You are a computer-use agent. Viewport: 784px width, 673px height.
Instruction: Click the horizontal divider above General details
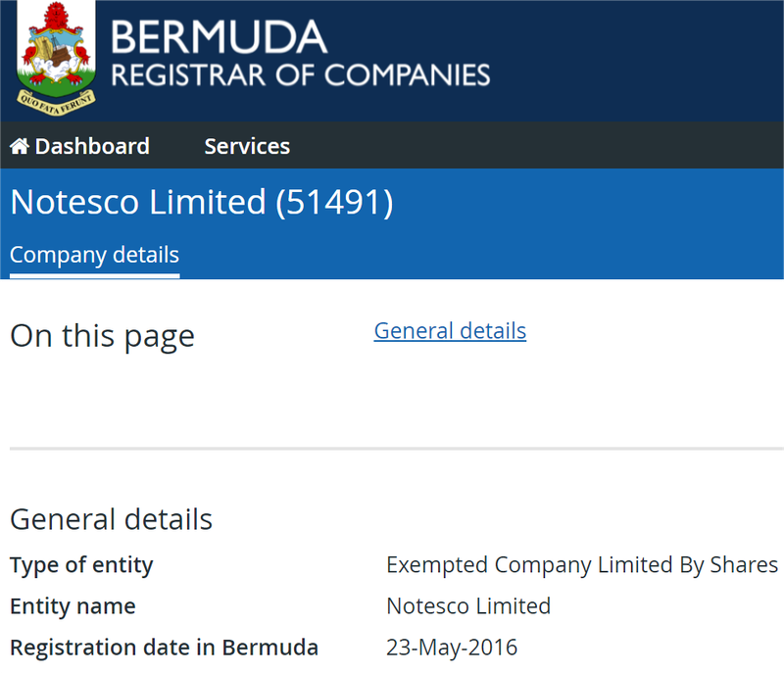click(397, 449)
